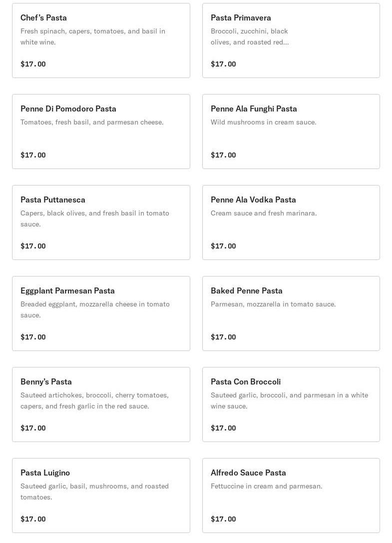Open the Chef's Pasta menu item
The height and width of the screenshot is (543, 392).
tap(101, 40)
